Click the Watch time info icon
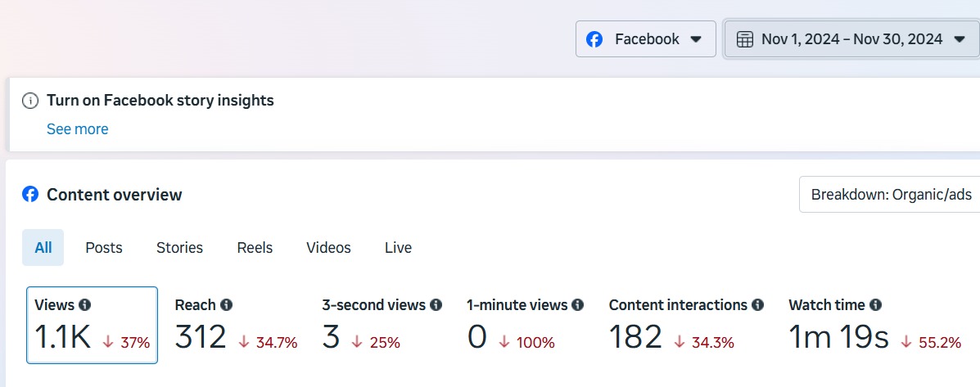Screen dimensions: 980x387 (876, 305)
